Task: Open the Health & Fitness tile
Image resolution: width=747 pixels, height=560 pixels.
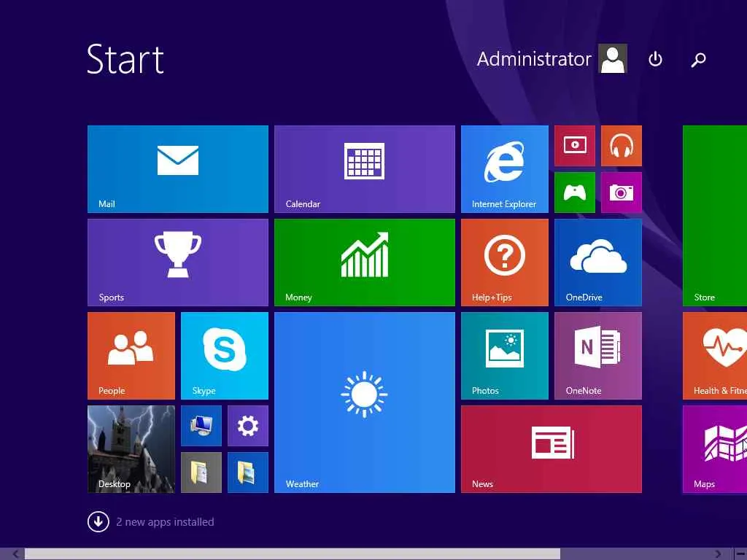Action: tap(715, 356)
